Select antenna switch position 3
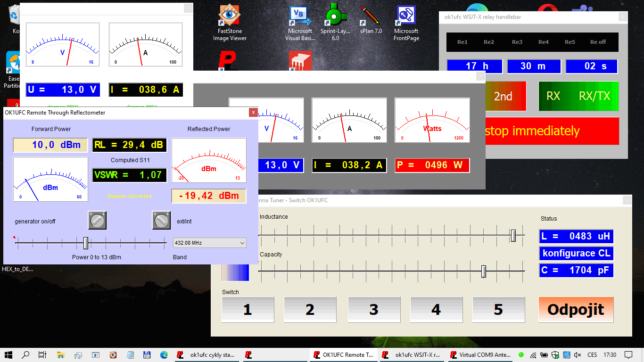Viewport: 644px width, 362px height. (373, 310)
